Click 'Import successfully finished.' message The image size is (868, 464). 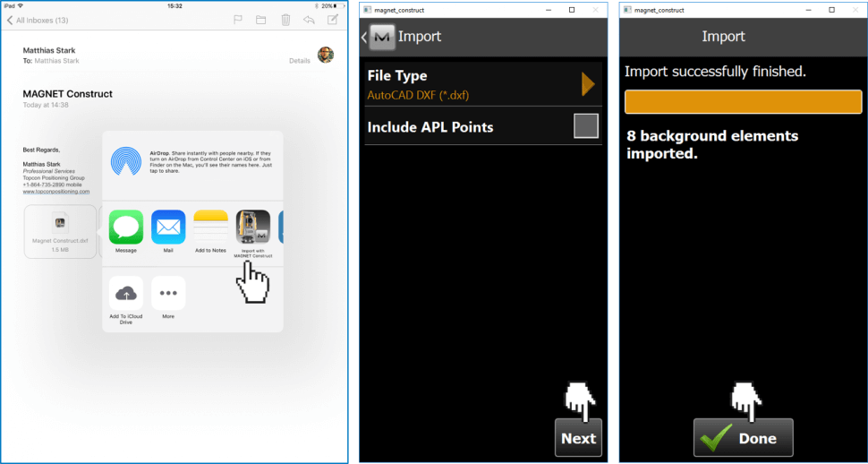pos(715,72)
